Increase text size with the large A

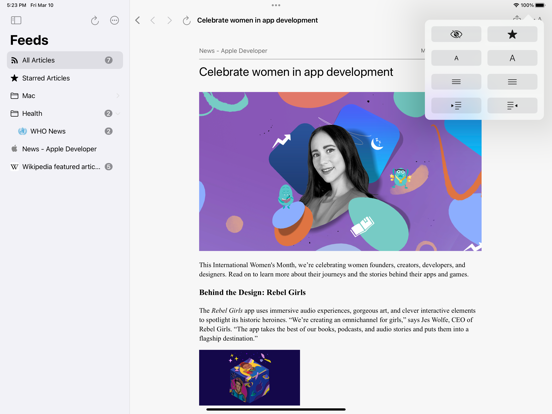(512, 58)
